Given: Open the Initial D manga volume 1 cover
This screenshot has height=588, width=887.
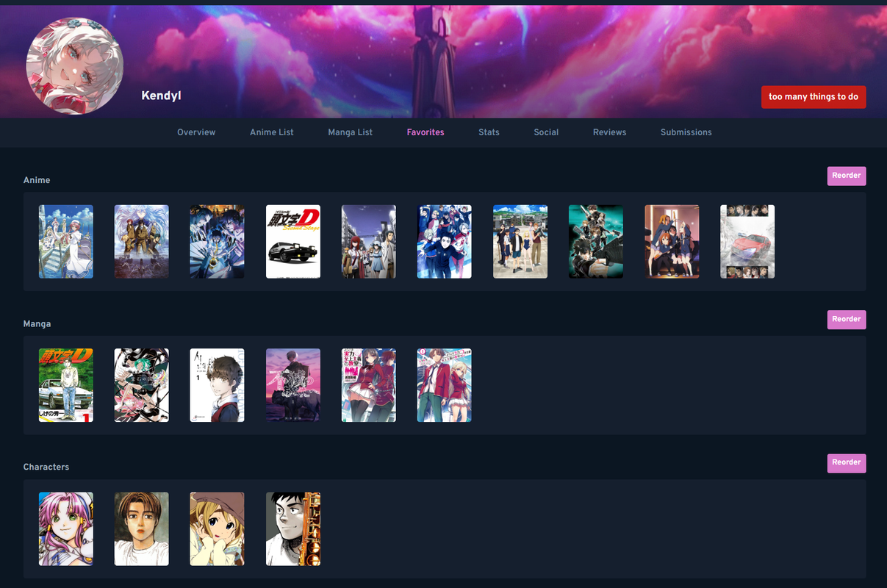Looking at the screenshot, I should point(66,385).
